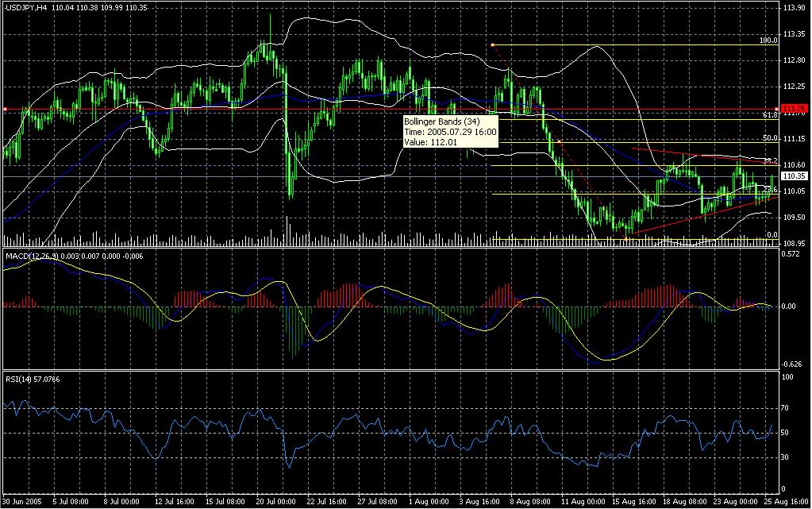The width and height of the screenshot is (812, 509).
Task: Click the RSI scale value 100
Action: 787,377
